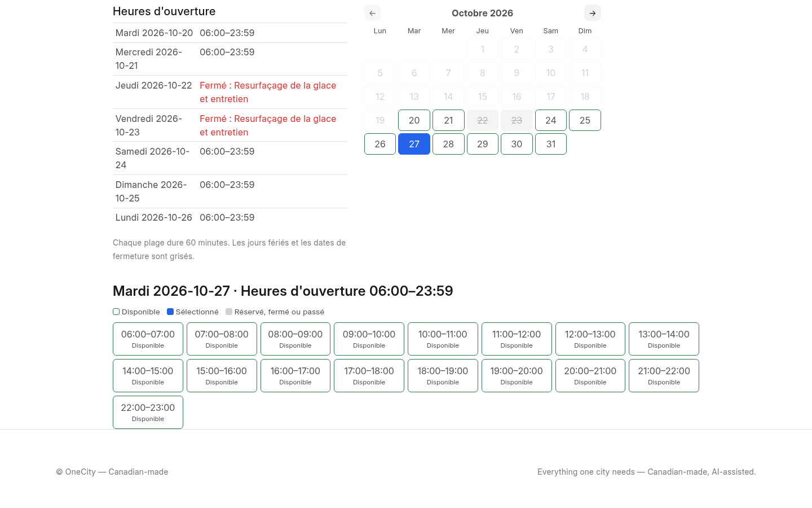This screenshot has height=508, width=812.
Task: Select October 21 in the calendar
Action: 448,120
